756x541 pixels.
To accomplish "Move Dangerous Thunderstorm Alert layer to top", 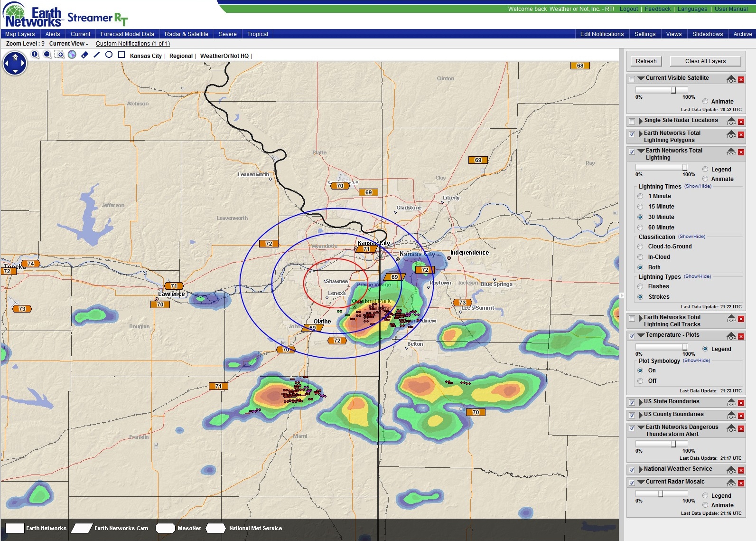I will [x=731, y=428].
